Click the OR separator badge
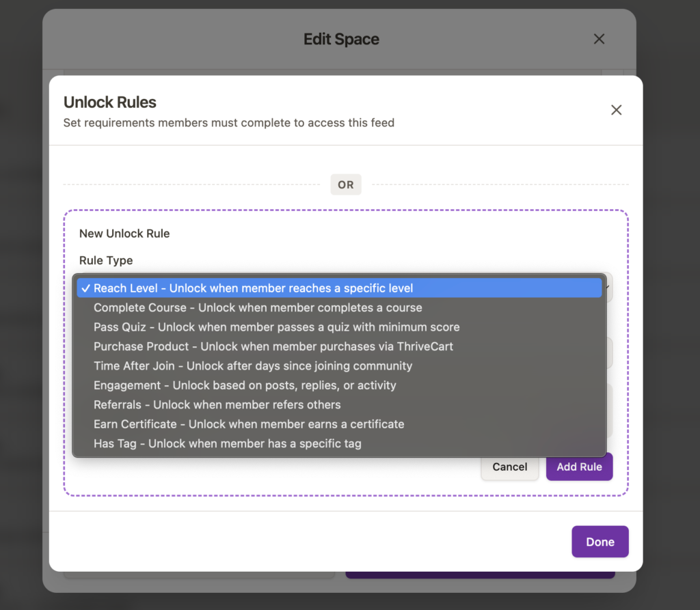The height and width of the screenshot is (610, 700). point(346,184)
